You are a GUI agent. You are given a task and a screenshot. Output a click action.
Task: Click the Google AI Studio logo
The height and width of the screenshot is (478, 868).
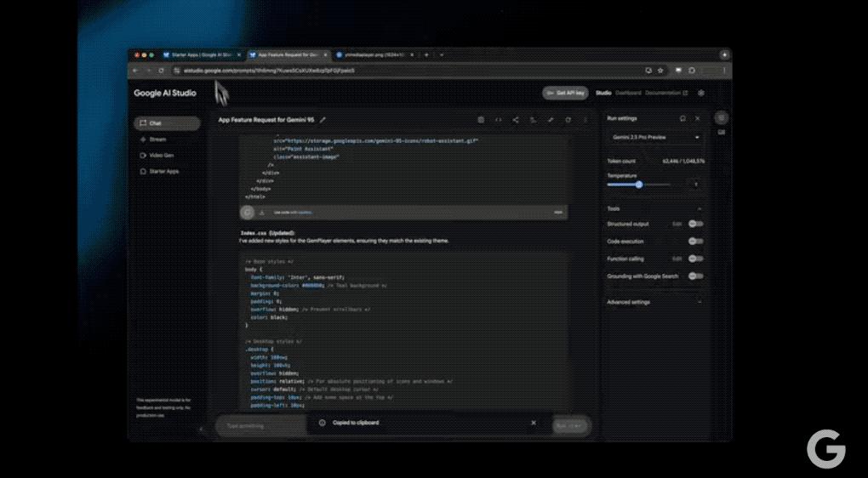(165, 93)
